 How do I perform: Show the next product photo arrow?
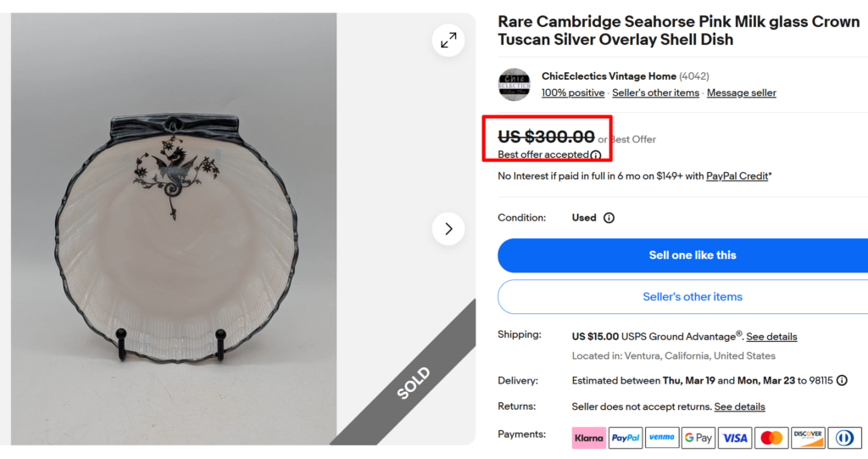click(448, 228)
